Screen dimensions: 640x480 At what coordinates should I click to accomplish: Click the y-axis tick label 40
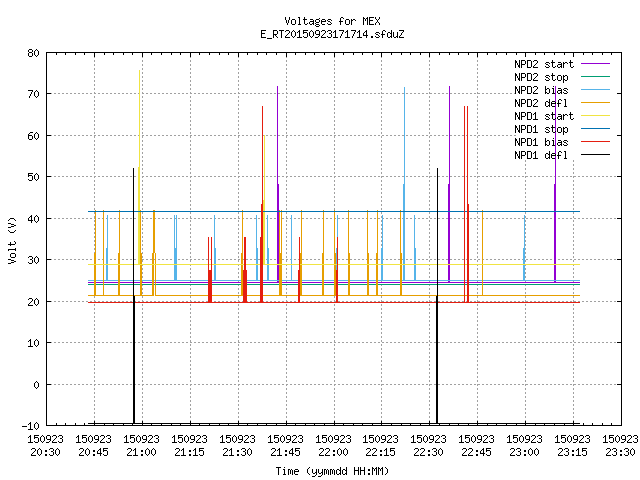(x=33, y=219)
